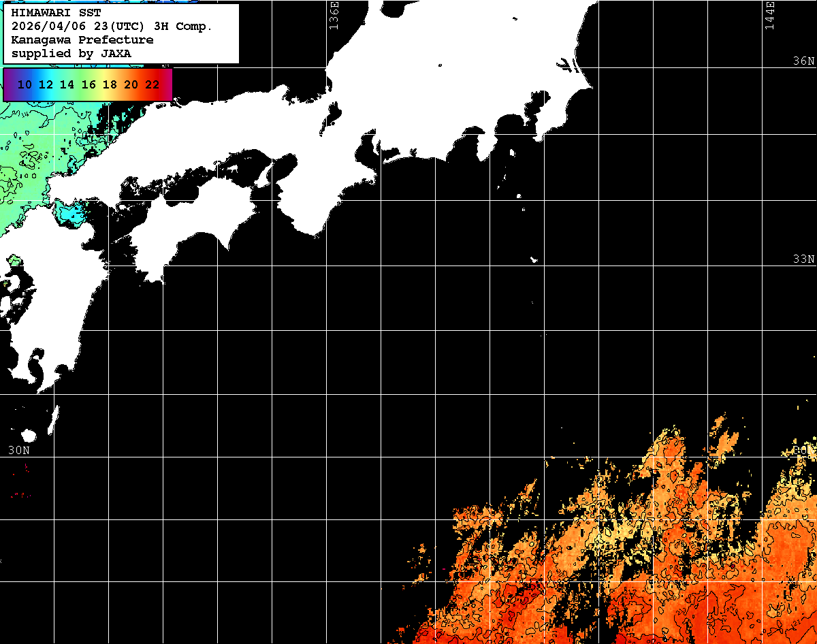Image resolution: width=817 pixels, height=644 pixels.
Task: Click the 18 degree yellow color scale section
Action: [110, 84]
